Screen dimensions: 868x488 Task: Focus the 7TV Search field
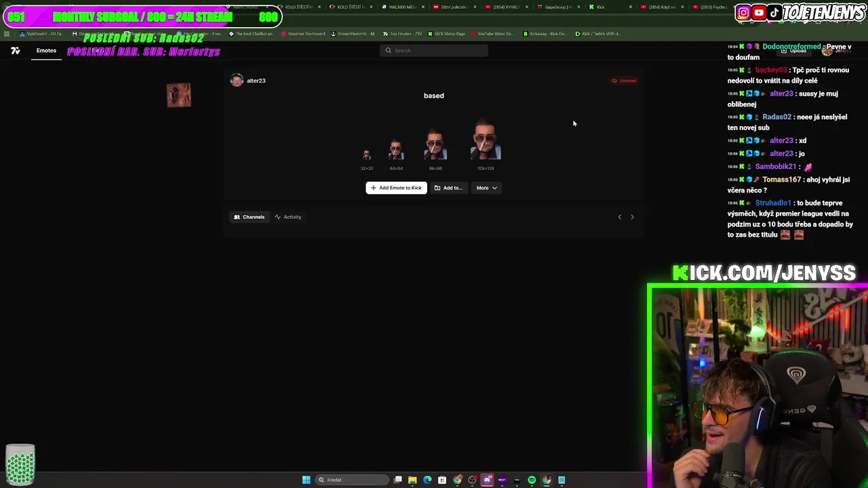[434, 50]
